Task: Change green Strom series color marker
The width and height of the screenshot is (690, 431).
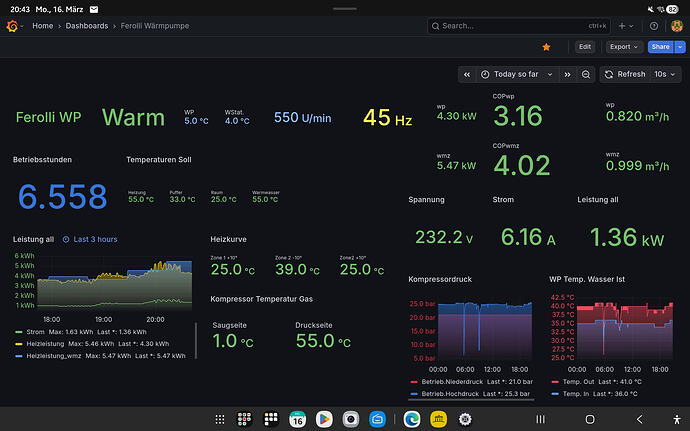Action: (18, 332)
